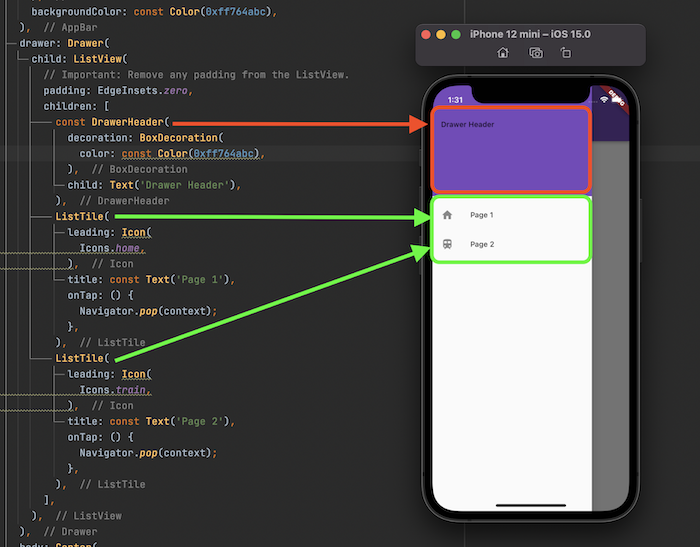Select the Page 1 drawer item
This screenshot has width=700, height=547.
click(x=482, y=215)
